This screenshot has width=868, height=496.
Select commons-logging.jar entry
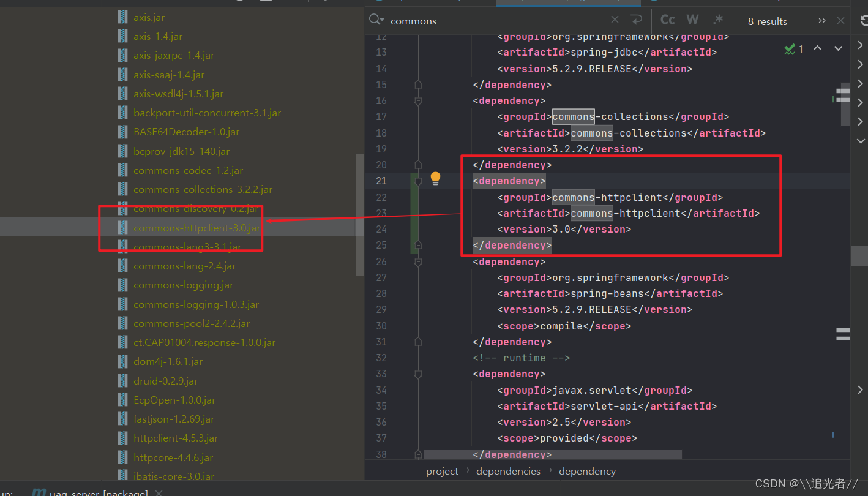pyautogui.click(x=183, y=285)
